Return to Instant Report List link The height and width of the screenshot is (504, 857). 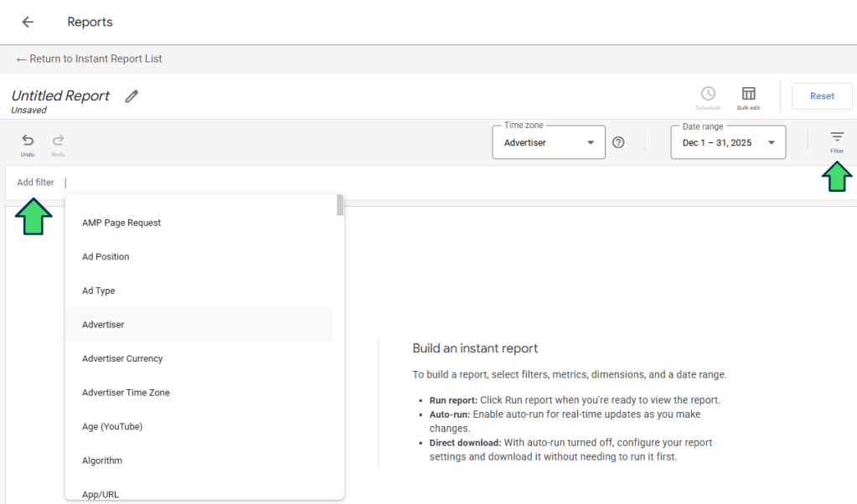click(89, 59)
